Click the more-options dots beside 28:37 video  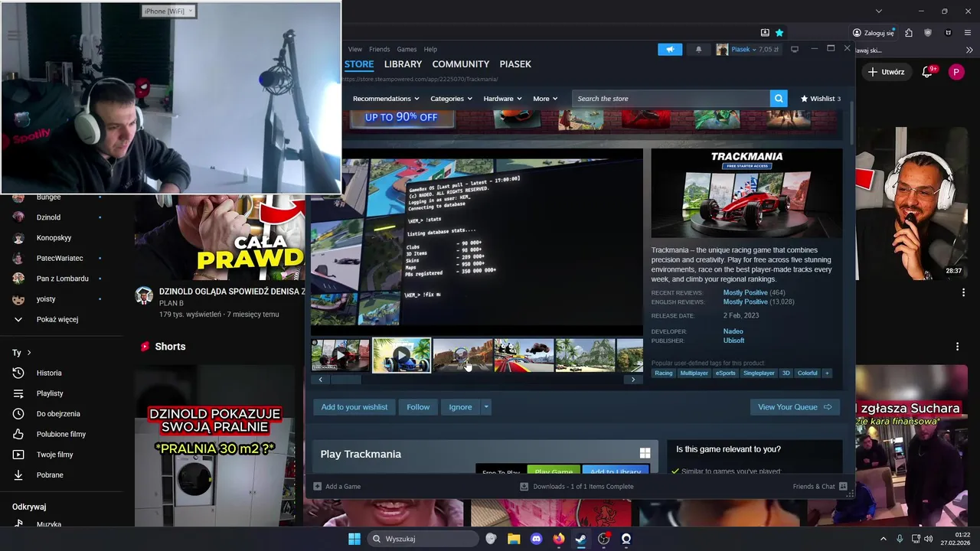click(964, 292)
